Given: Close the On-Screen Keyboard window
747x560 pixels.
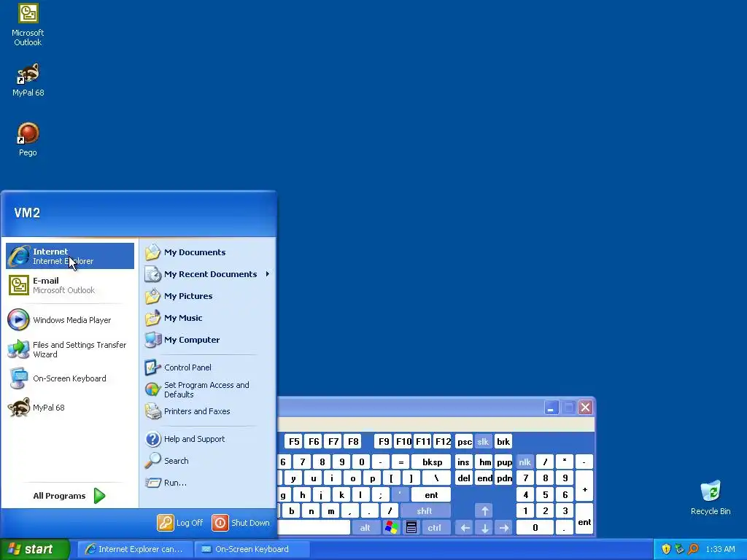Looking at the screenshot, I should [585, 408].
